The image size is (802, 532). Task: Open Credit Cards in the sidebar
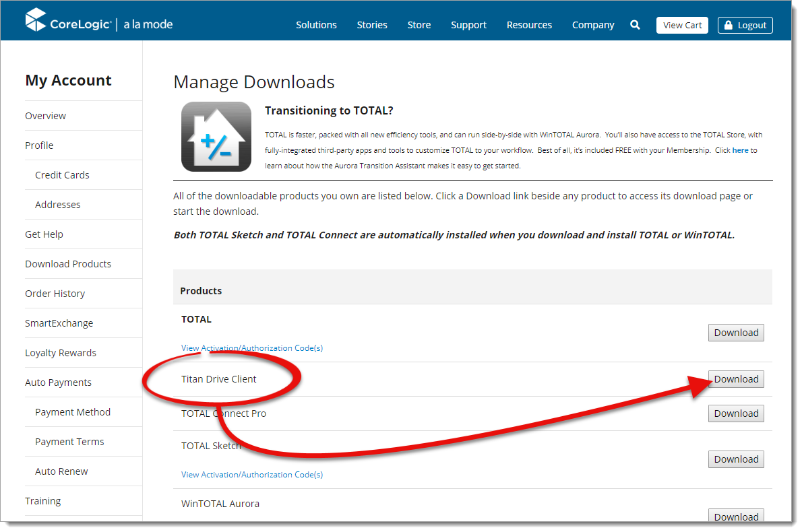coord(62,175)
